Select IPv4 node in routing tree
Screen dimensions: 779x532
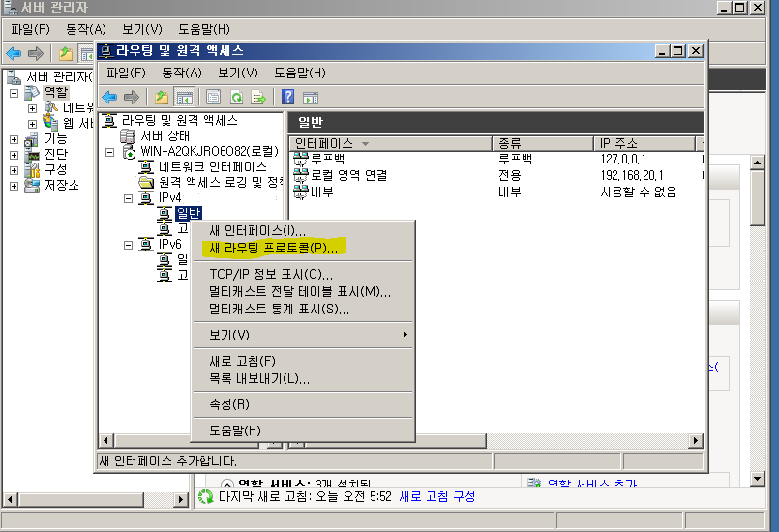pyautogui.click(x=170, y=197)
